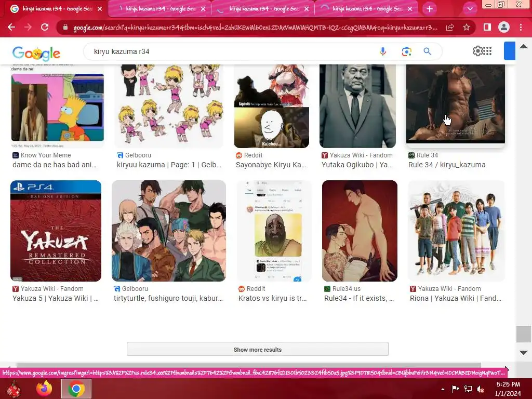Screen dimensions: 532x399
Task: Click the Chrome taskbar button
Action: pyautogui.click(x=76, y=389)
